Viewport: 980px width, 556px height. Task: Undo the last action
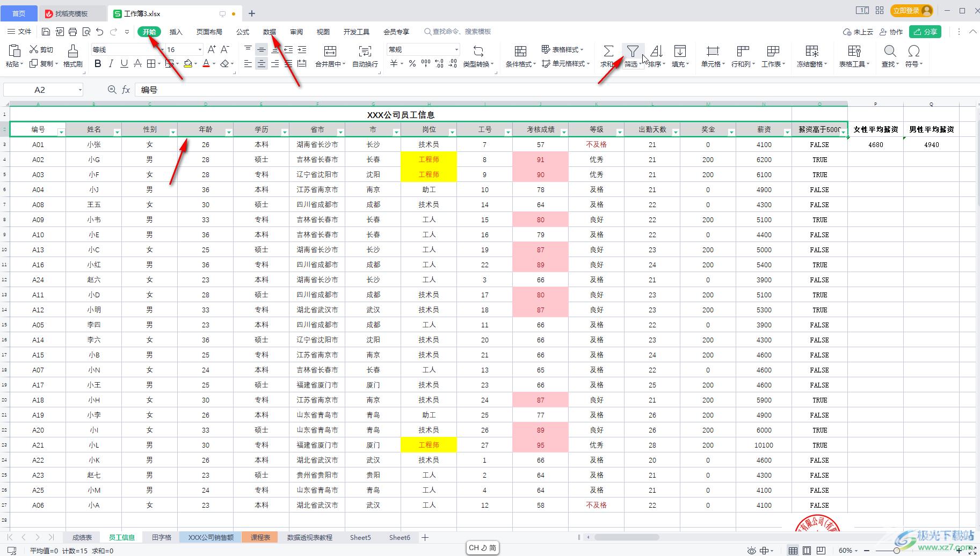(100, 32)
